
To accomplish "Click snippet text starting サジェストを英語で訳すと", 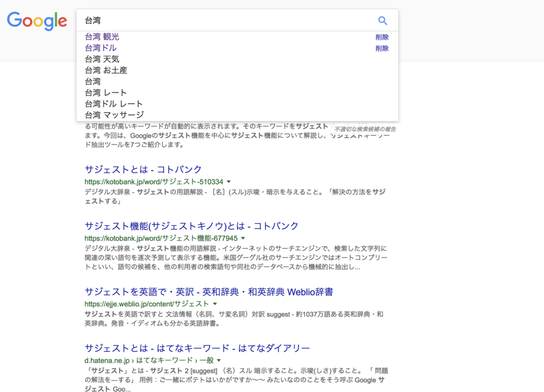I will click(234, 319).
